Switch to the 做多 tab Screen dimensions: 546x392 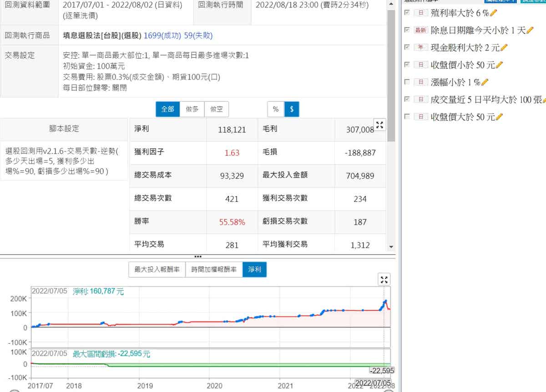(x=192, y=109)
